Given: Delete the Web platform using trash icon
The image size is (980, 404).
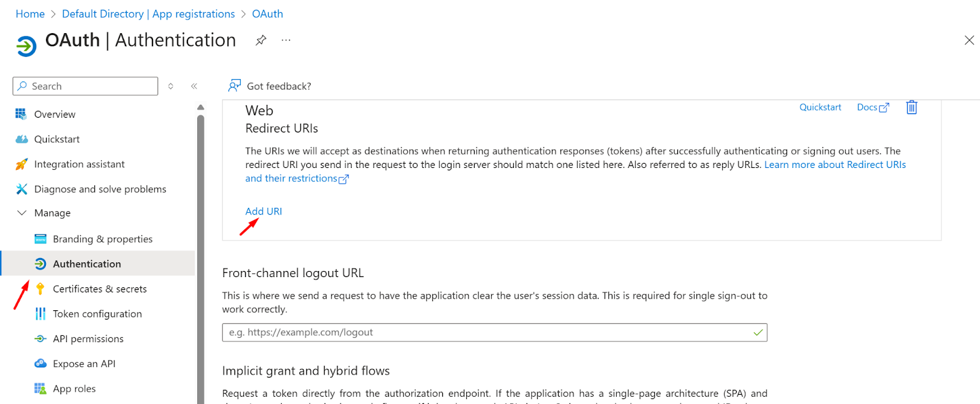Looking at the screenshot, I should (911, 107).
